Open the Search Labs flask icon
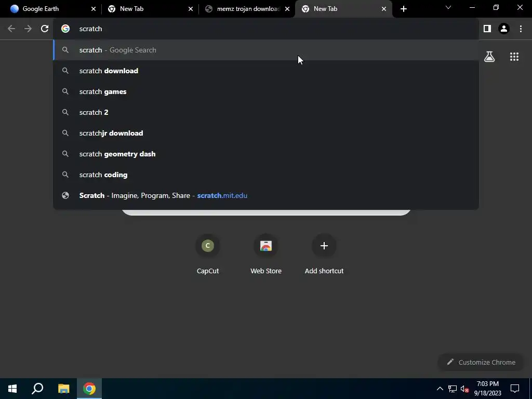 tap(489, 57)
